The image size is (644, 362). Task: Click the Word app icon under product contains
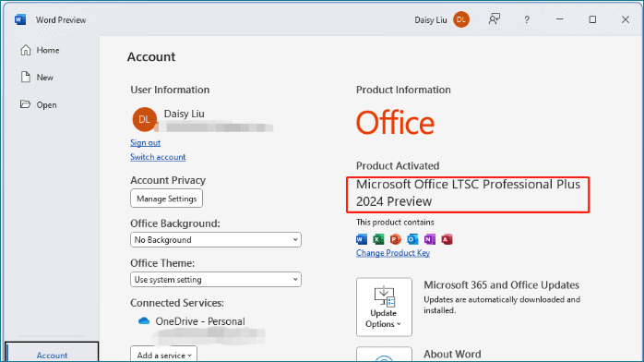click(x=362, y=239)
